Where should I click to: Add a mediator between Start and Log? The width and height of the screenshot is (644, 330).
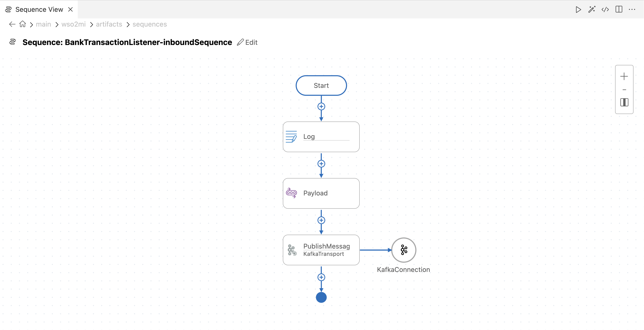[321, 106]
